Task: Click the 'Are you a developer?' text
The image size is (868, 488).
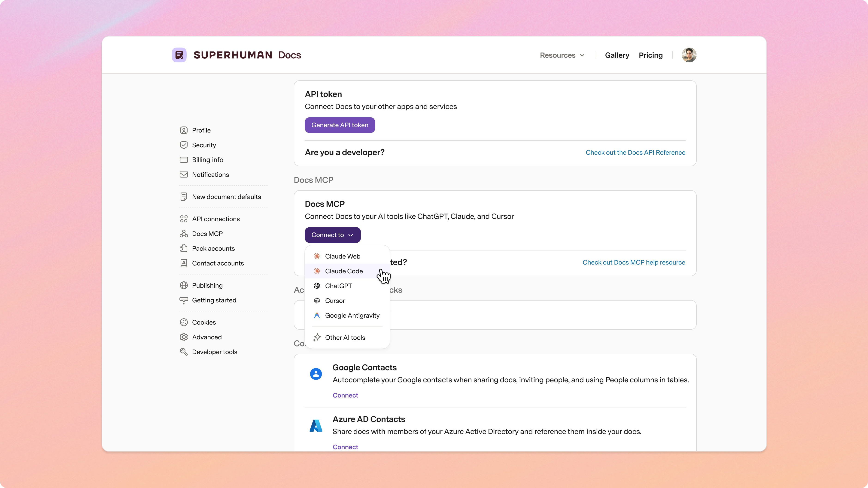Action: click(x=345, y=153)
